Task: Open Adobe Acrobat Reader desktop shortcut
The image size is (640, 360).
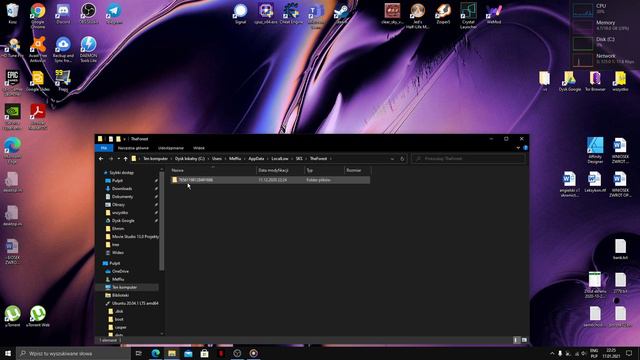Action: (x=38, y=117)
